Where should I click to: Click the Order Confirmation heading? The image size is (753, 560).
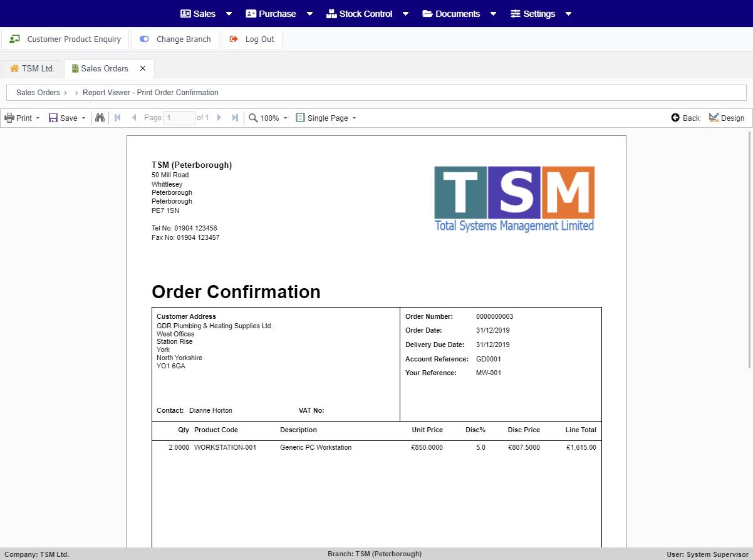coord(236,292)
